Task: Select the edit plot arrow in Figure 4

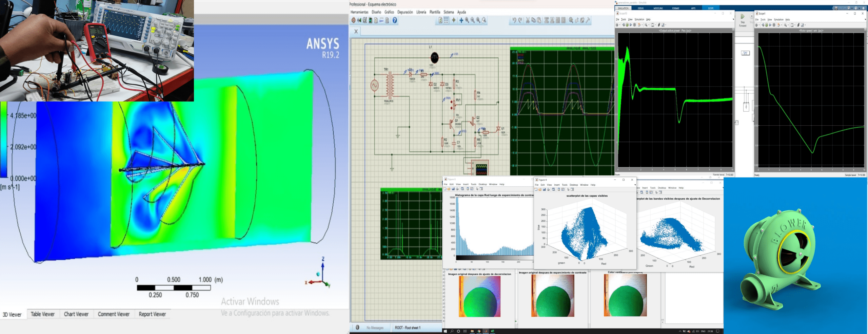Action: click(569, 189)
